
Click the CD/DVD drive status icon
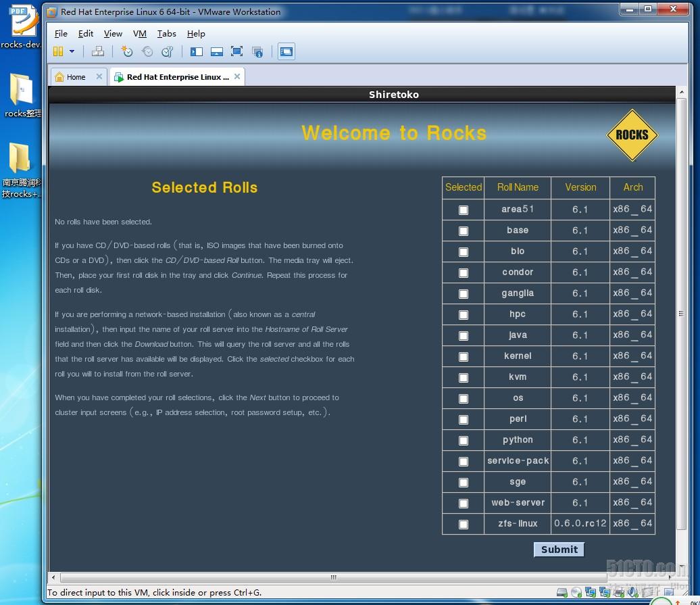pyautogui.click(x=576, y=593)
